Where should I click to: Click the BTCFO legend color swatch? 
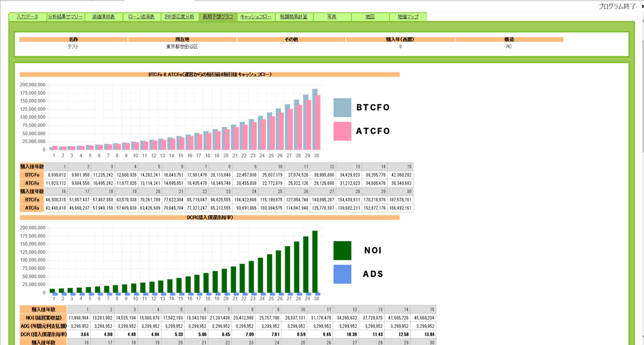tap(342, 107)
